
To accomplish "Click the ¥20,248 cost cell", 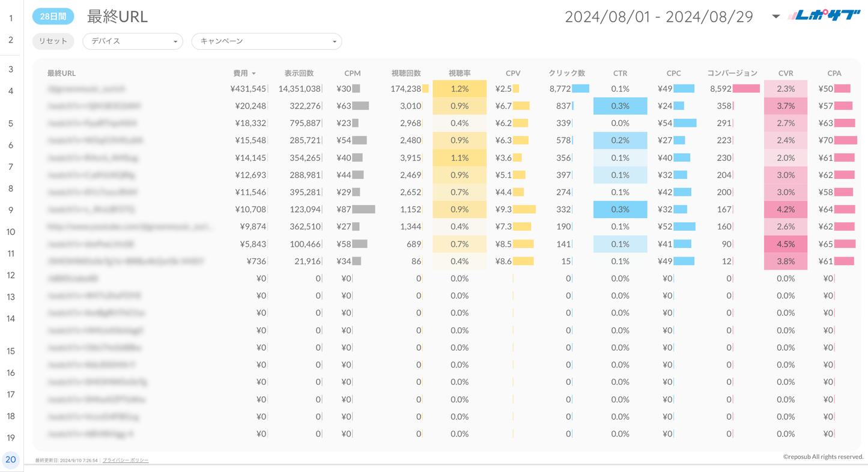I will tap(250, 106).
